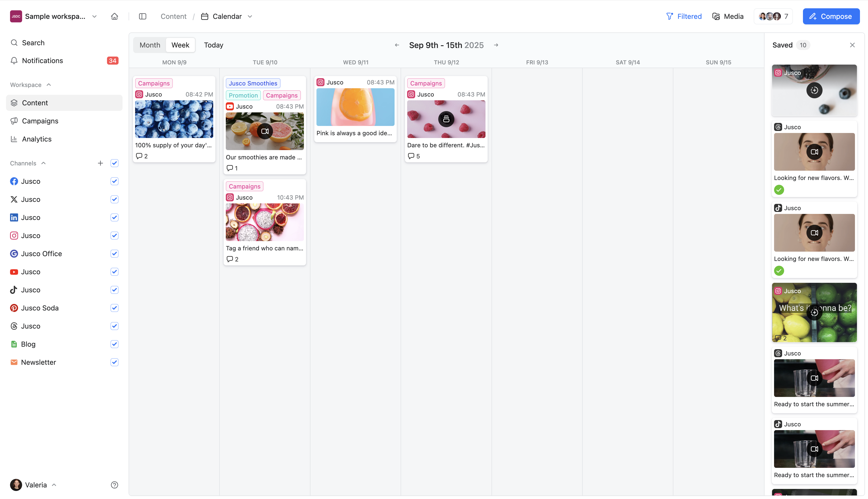Click the home icon in top bar
This screenshot has height=499, width=868.
pos(114,16)
